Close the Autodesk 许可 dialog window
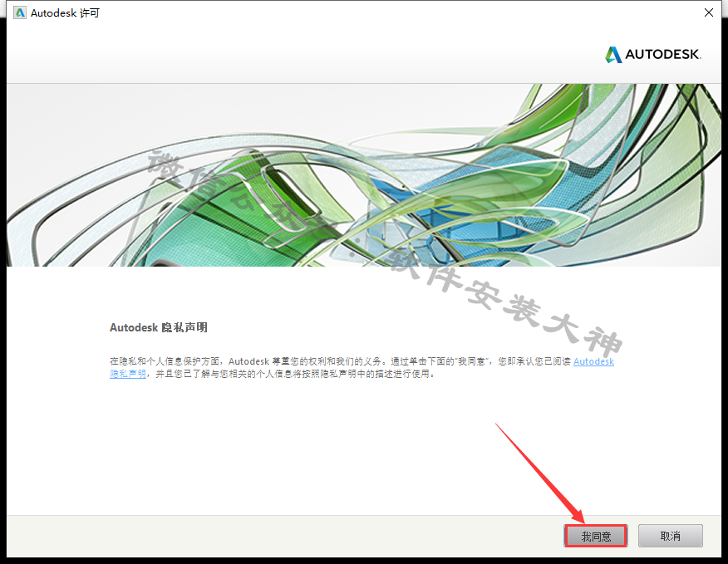Viewport: 728px width, 564px height. tap(709, 12)
